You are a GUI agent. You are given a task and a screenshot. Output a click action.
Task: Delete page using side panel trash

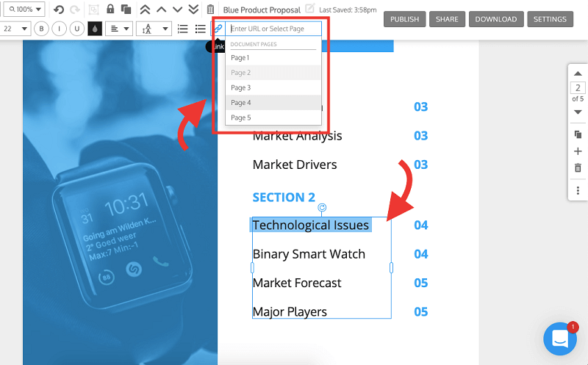pos(578,168)
